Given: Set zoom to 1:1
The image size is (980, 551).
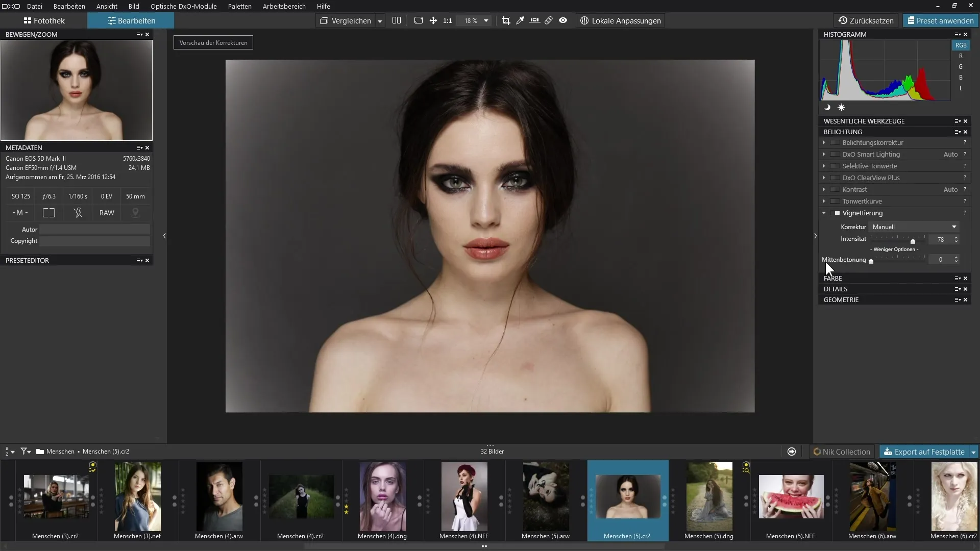Looking at the screenshot, I should pyautogui.click(x=448, y=21).
